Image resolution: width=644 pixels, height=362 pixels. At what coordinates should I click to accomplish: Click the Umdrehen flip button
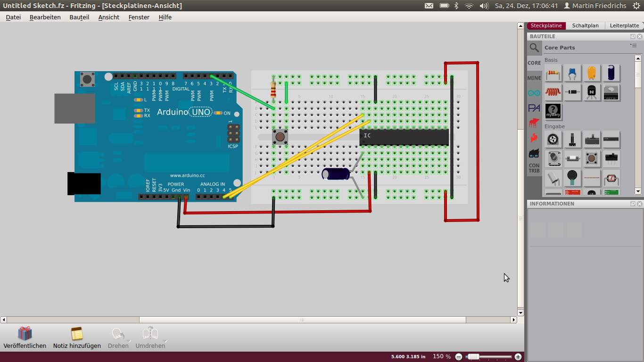point(150,338)
